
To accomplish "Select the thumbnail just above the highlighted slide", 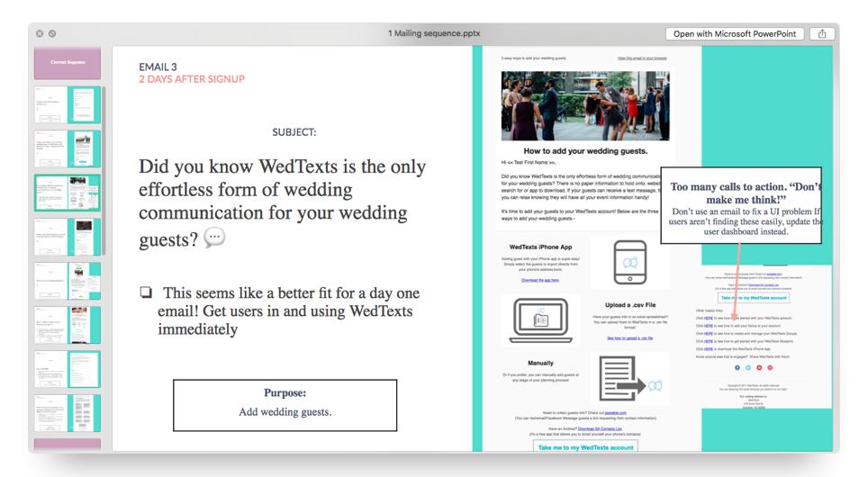I will [x=68, y=148].
